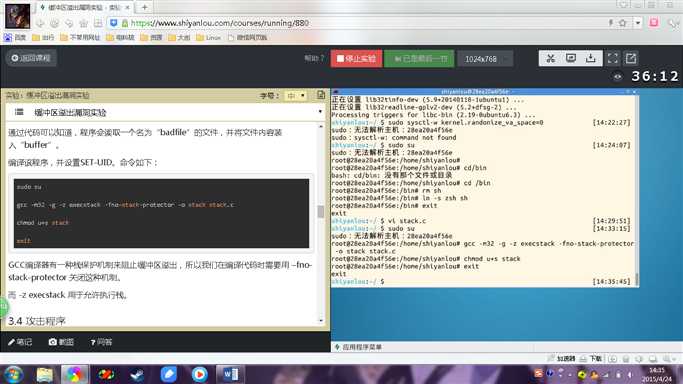Click the Applications Menu in the remote desktop panel
This screenshot has width=683, height=384.
pyautogui.click(x=358, y=347)
